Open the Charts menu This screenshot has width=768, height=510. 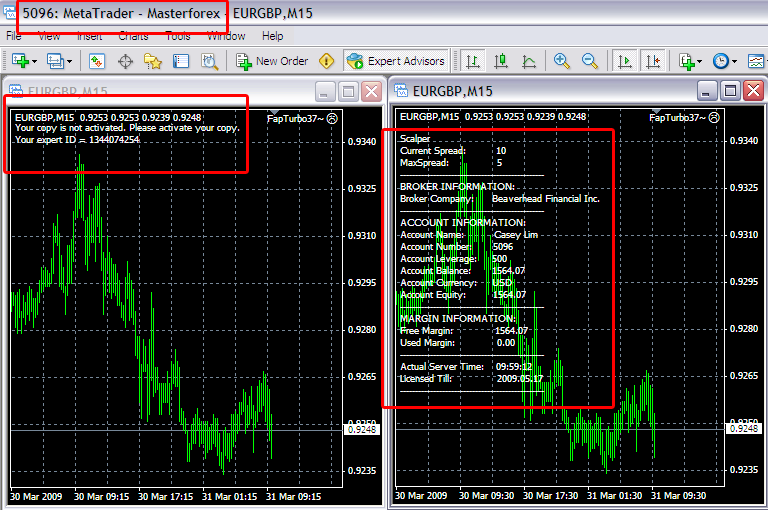[x=133, y=36]
